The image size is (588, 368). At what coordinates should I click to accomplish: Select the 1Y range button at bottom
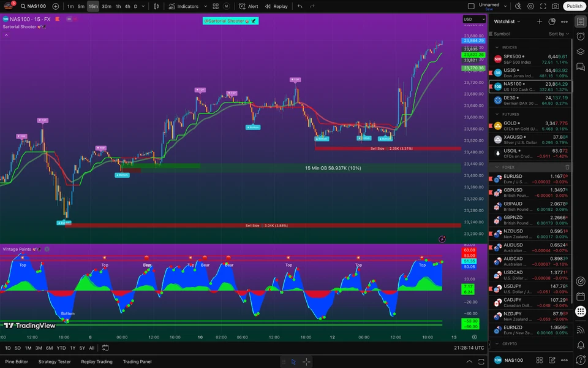[x=72, y=348]
